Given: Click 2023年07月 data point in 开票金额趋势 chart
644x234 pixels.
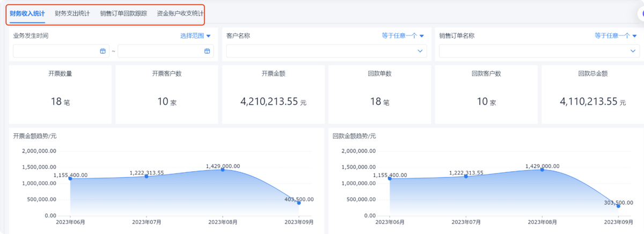Looking at the screenshot, I should tap(147, 176).
